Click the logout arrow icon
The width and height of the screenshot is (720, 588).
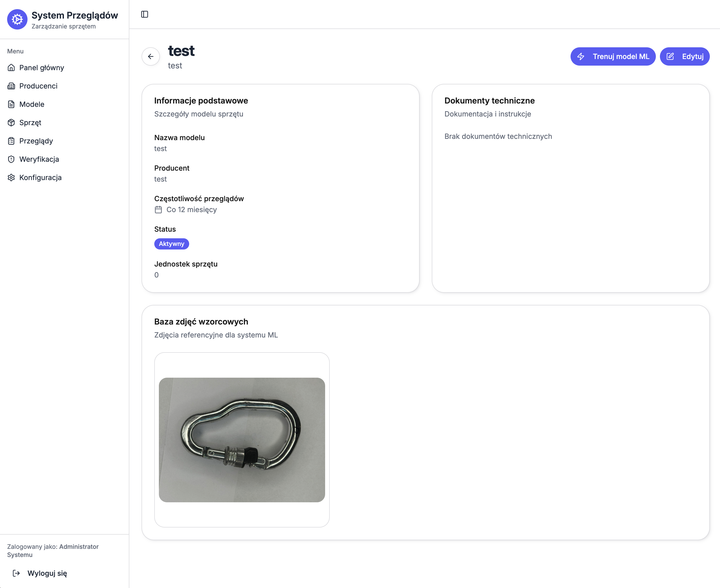pos(16,573)
